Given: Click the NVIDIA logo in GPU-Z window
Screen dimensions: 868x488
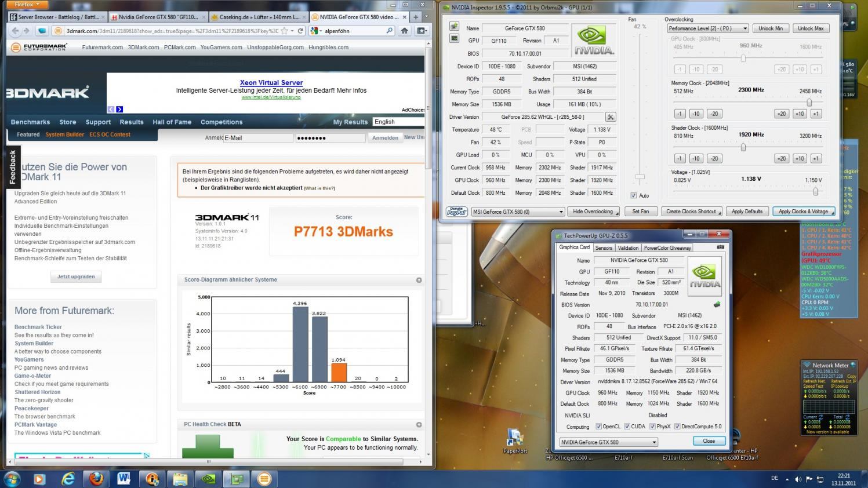Looking at the screenshot, I should click(x=704, y=275).
